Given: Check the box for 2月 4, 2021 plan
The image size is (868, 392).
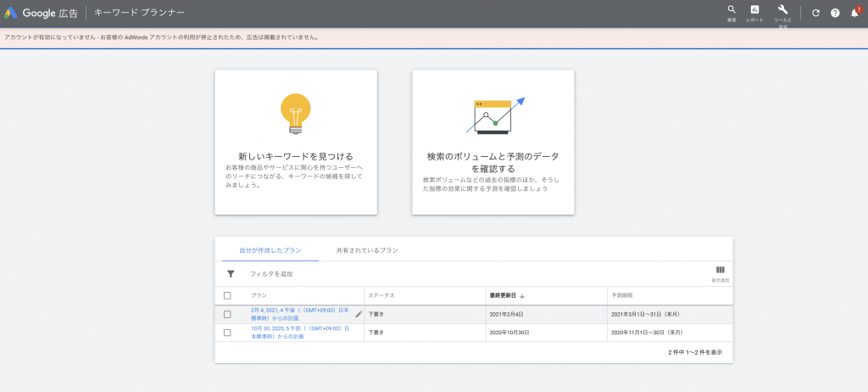Looking at the screenshot, I should [227, 315].
